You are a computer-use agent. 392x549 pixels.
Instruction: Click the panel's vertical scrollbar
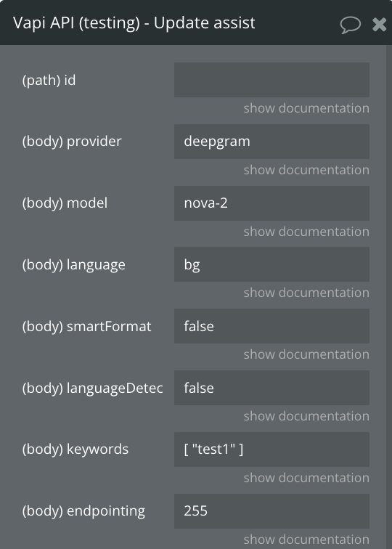click(389, 297)
